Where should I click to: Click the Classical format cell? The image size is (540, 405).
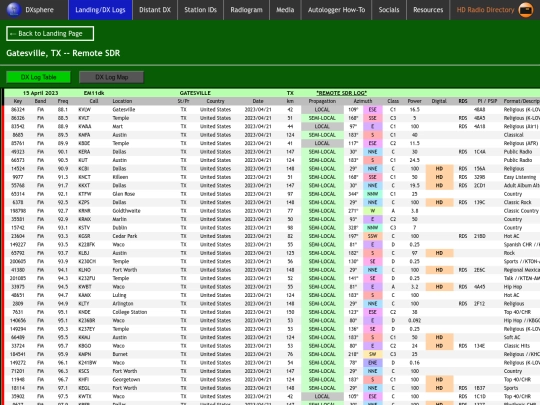pos(513,135)
